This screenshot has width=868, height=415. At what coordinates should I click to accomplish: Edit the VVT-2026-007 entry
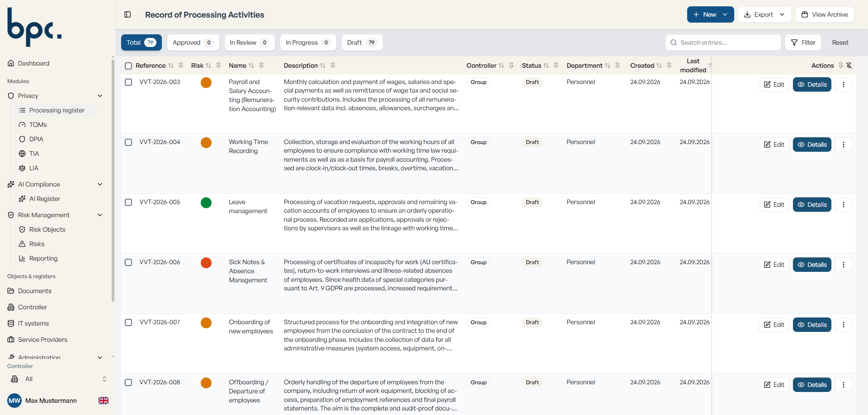point(774,325)
